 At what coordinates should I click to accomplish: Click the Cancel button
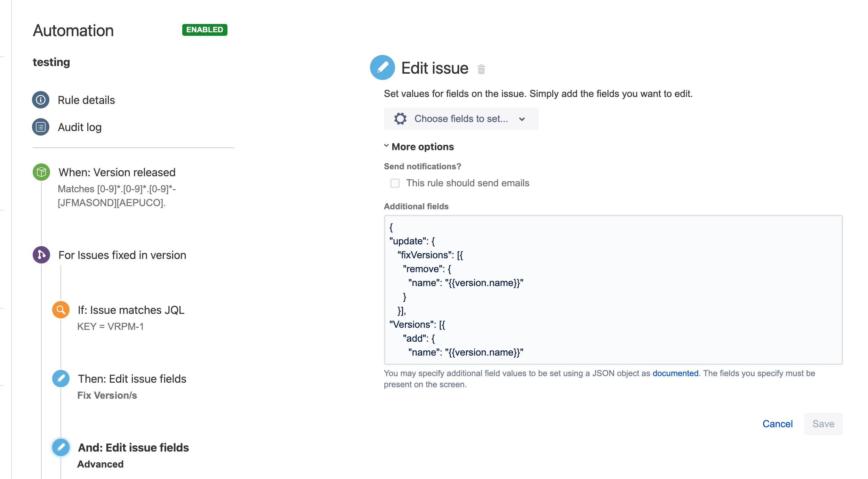(x=778, y=424)
